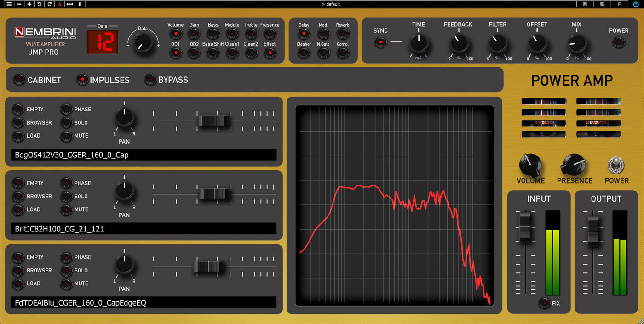Click the FIX button below input meter
The image size is (644, 324).
tap(545, 303)
